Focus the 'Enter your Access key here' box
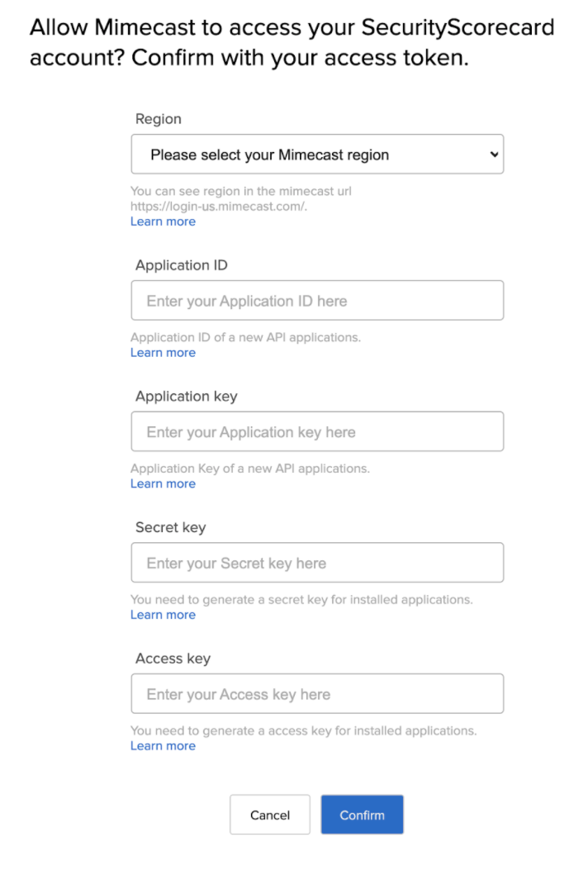Screen dimensions: 588x871 point(317,693)
